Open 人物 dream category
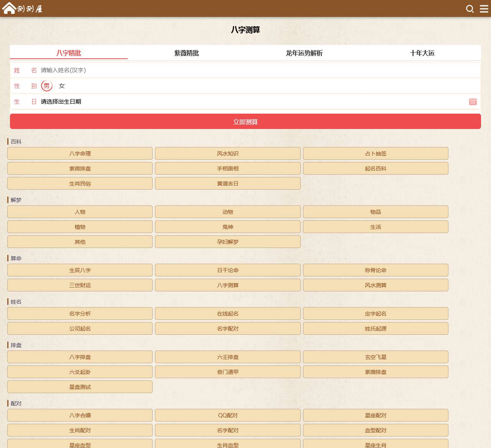This screenshot has width=491, height=448. (x=80, y=212)
